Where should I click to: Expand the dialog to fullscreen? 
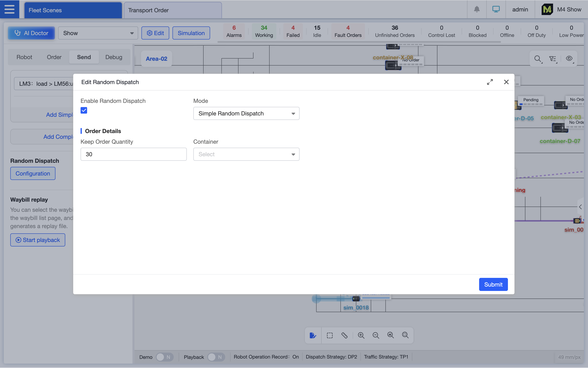coord(490,82)
